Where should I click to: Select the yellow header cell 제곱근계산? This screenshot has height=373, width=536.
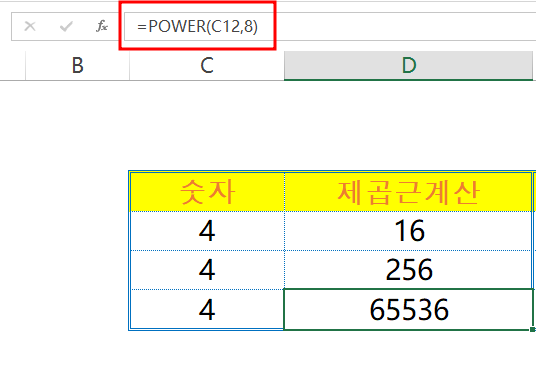[x=408, y=192]
